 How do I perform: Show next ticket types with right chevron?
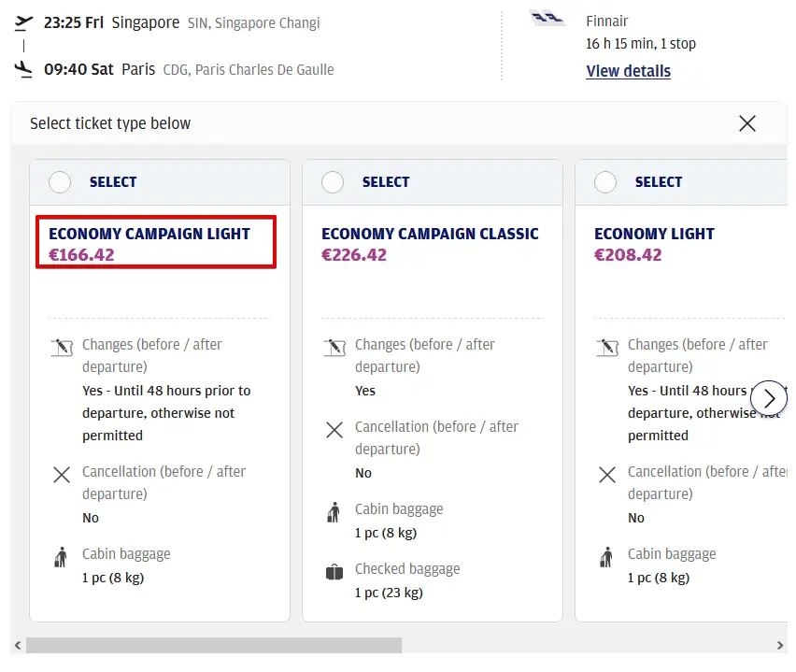point(769,398)
